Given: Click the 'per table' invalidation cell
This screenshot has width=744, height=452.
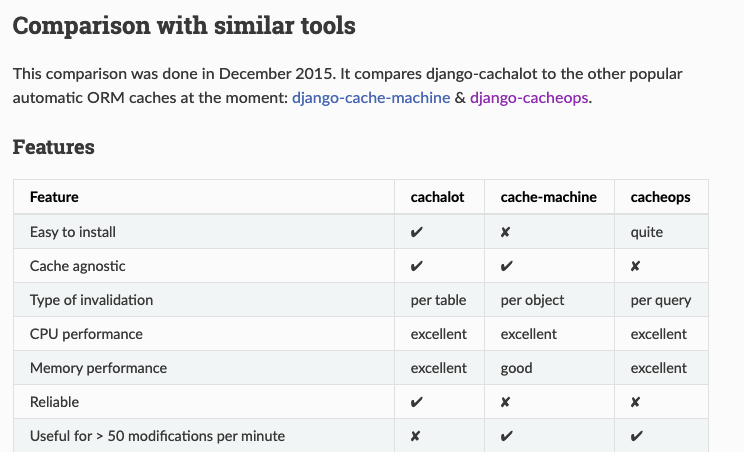Looking at the screenshot, I should coord(438,300).
